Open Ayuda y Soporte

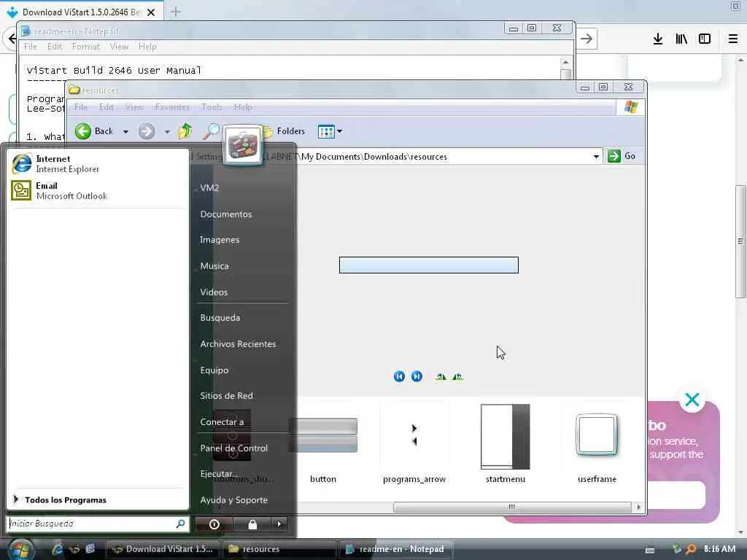click(x=233, y=500)
